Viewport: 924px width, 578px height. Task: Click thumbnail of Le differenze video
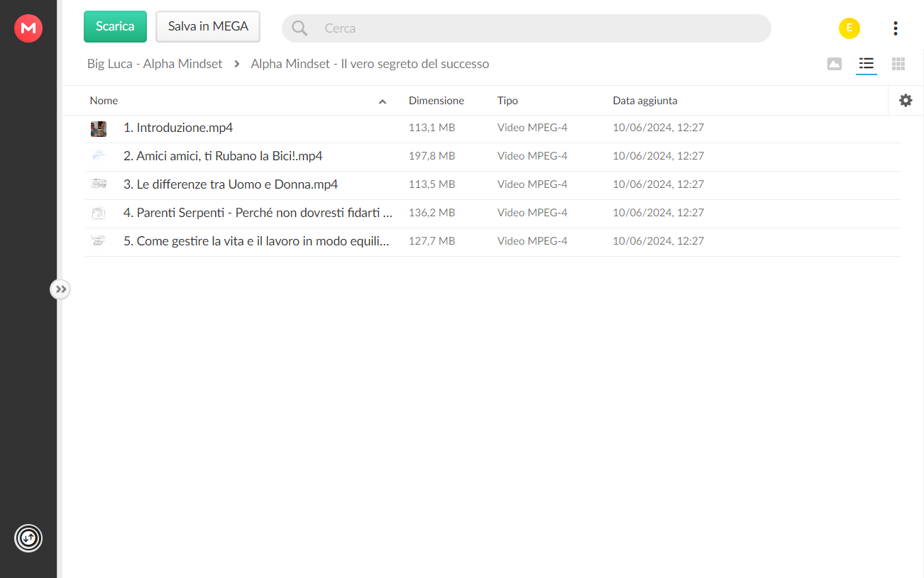pyautogui.click(x=99, y=184)
